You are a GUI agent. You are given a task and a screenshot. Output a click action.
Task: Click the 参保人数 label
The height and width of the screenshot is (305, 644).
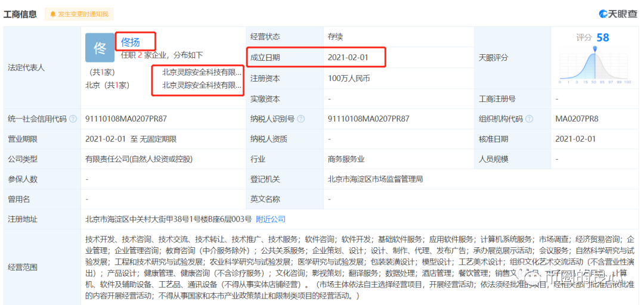[23, 179]
